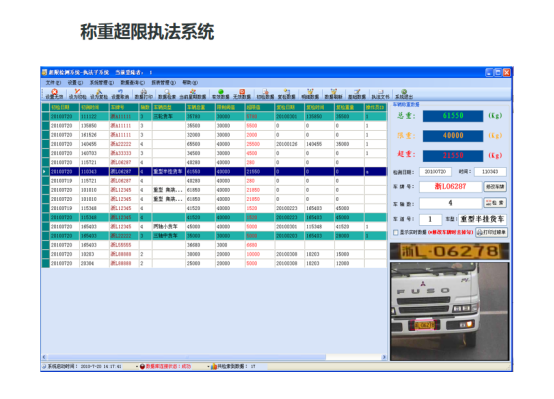Click the red square 无效数据 icon
Screen dimensions: 554x399
click(242, 94)
